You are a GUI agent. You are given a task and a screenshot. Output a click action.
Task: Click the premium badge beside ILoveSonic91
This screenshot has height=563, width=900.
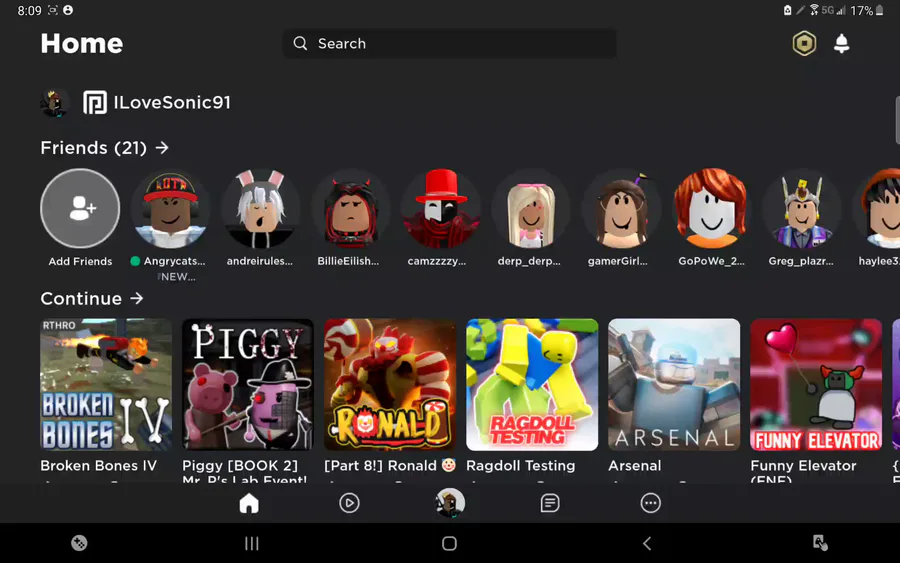95,103
